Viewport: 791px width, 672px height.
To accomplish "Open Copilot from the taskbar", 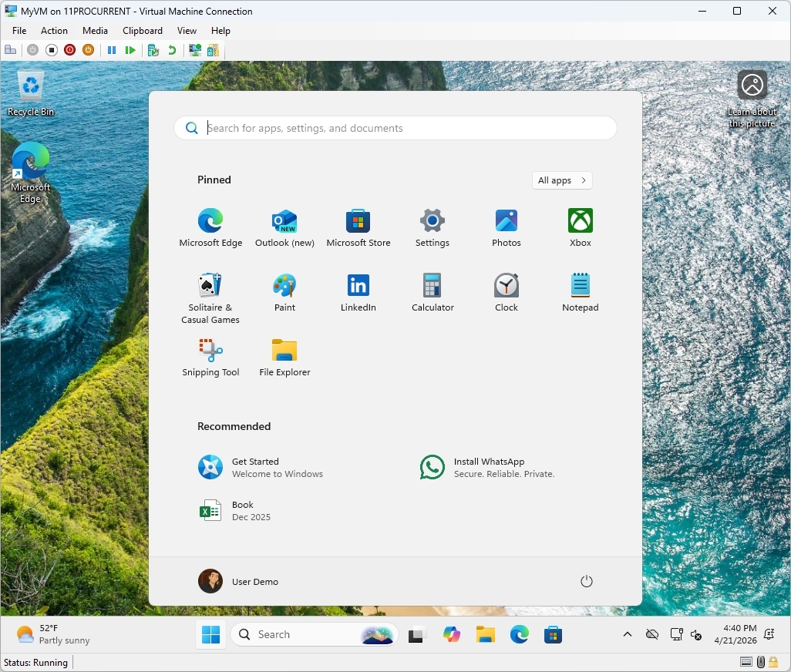I will click(x=452, y=634).
